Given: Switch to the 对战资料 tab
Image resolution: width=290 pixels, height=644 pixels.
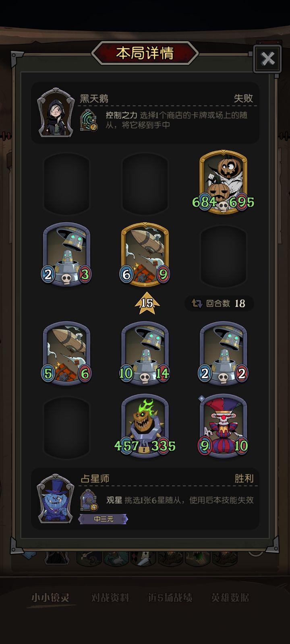Looking at the screenshot, I should [x=110, y=598].
